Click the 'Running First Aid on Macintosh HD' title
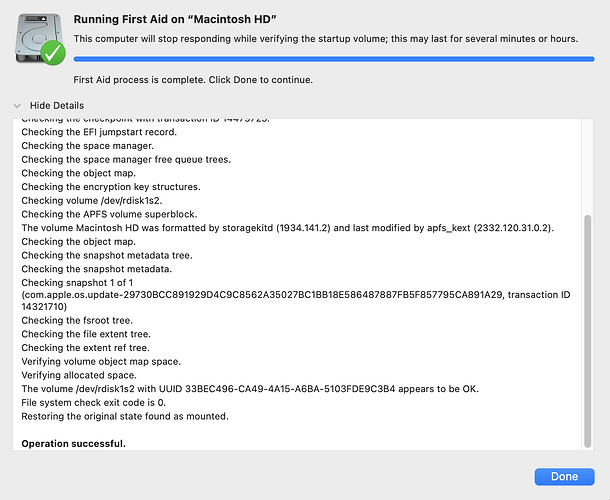Image resolution: width=610 pixels, height=500 pixels. click(175, 19)
